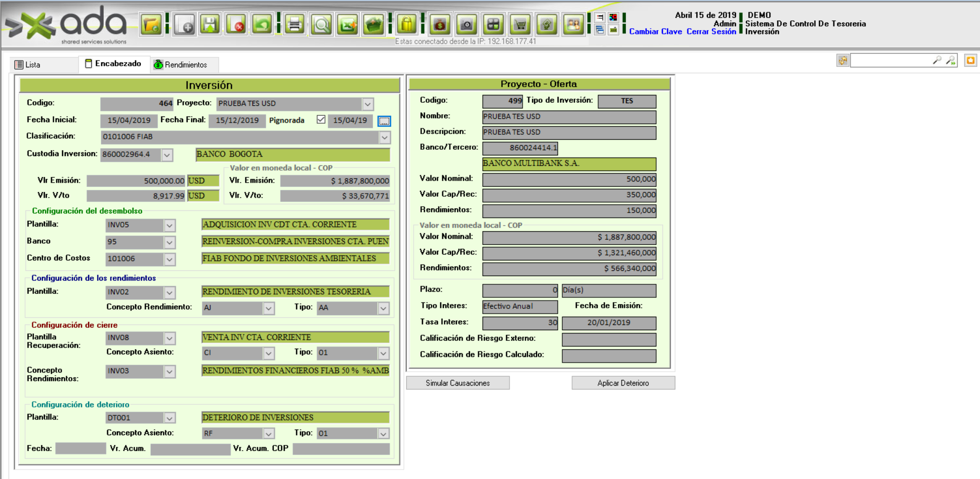The image size is (980, 479).
Task: Click the Cerrar Sesión link
Action: [711, 32]
